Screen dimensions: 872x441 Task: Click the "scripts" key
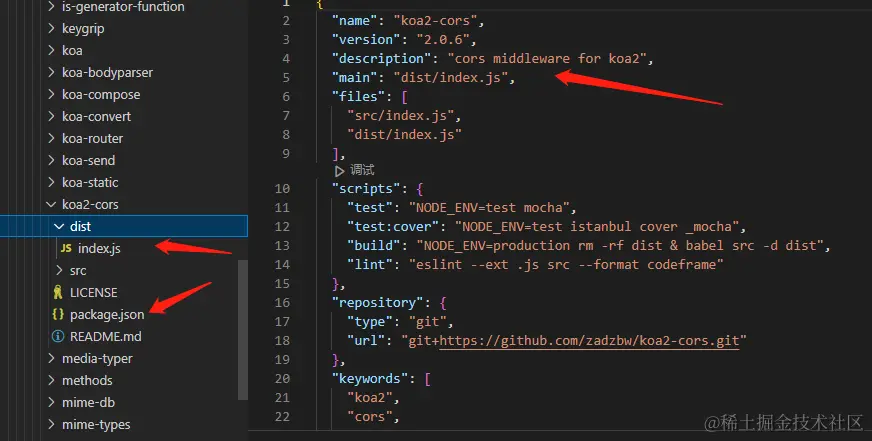point(366,189)
